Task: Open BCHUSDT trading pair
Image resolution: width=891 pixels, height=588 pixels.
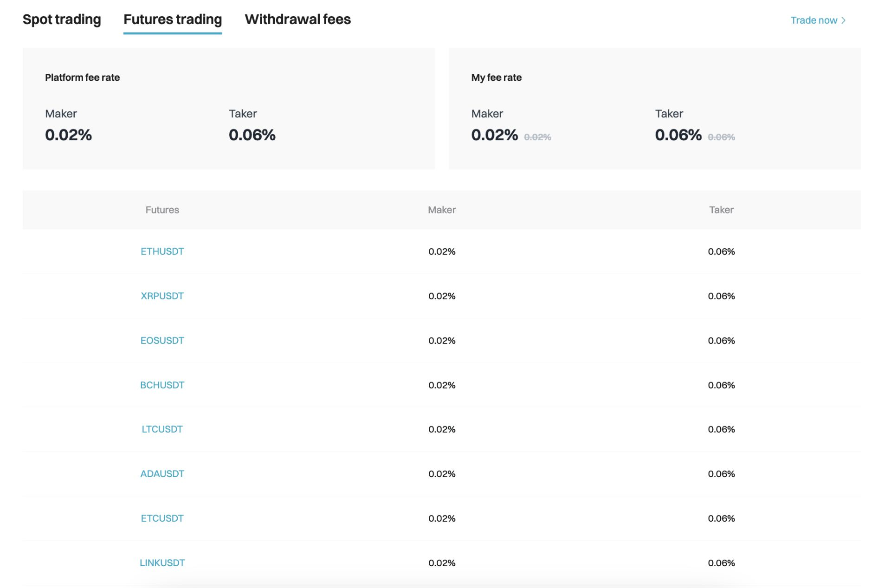Action: click(161, 384)
